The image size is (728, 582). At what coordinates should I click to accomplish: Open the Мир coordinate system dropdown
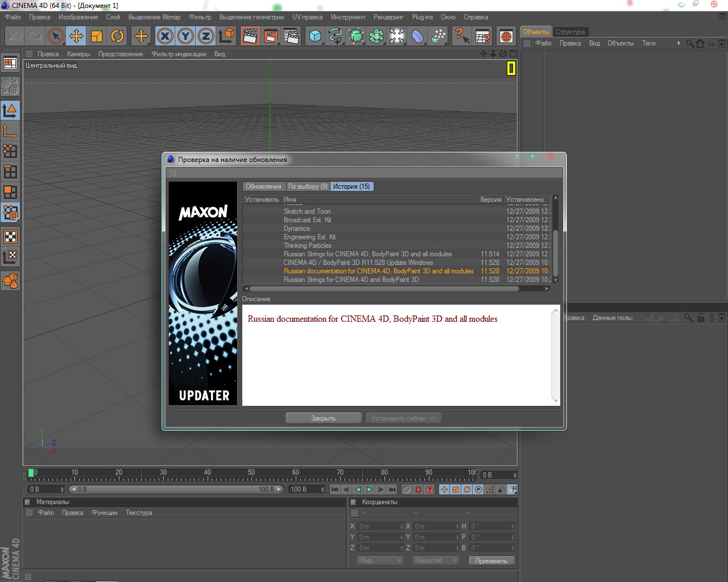[x=380, y=560]
